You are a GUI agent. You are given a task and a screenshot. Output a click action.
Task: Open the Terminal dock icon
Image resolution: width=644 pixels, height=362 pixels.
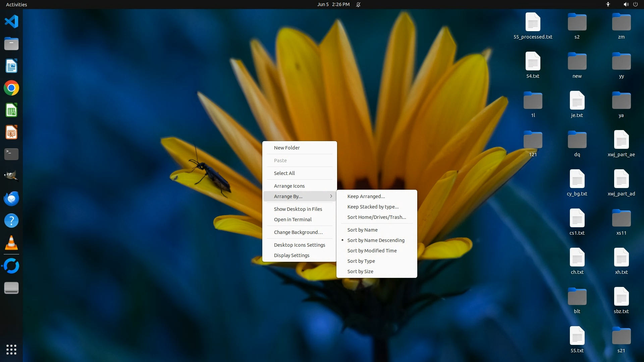(x=11, y=154)
